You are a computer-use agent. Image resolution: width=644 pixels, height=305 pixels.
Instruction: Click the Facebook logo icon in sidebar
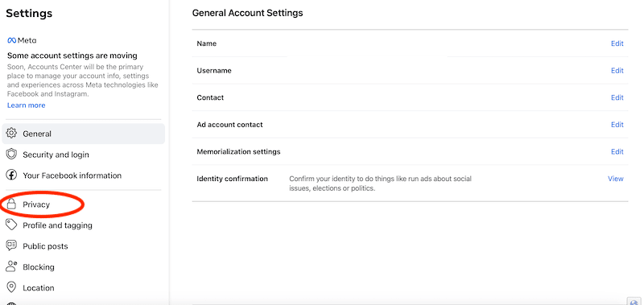(x=11, y=175)
